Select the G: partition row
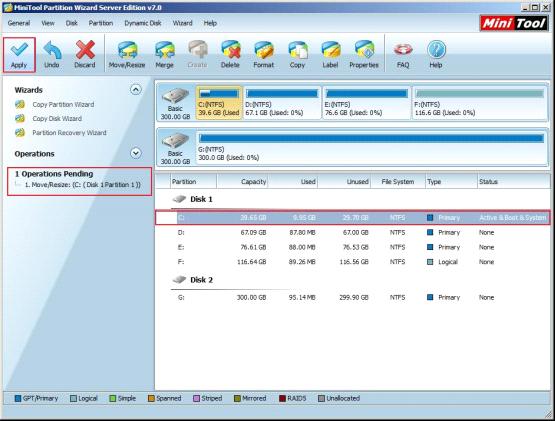The height and width of the screenshot is (421, 555). coord(353,297)
